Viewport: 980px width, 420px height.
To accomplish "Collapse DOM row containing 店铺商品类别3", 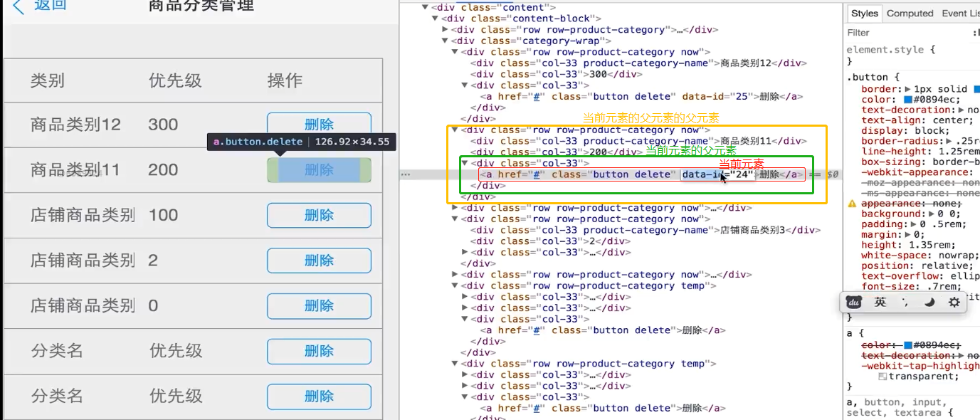I will click(455, 219).
